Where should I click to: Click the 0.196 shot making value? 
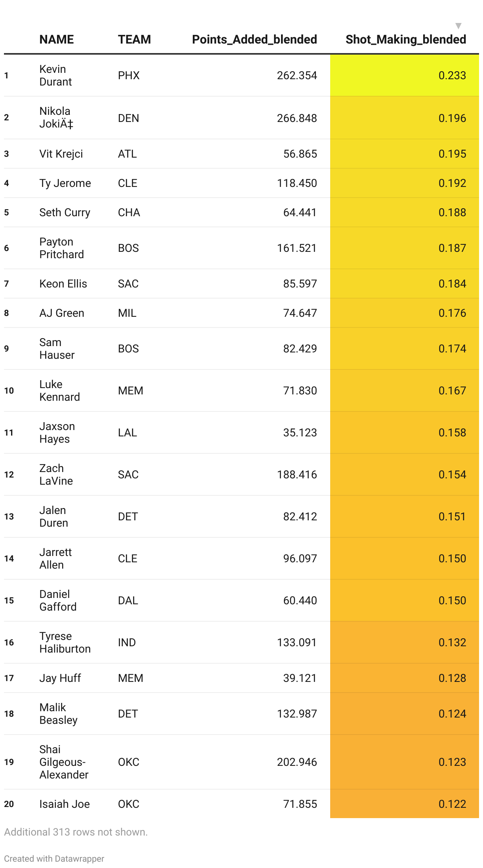(x=452, y=118)
